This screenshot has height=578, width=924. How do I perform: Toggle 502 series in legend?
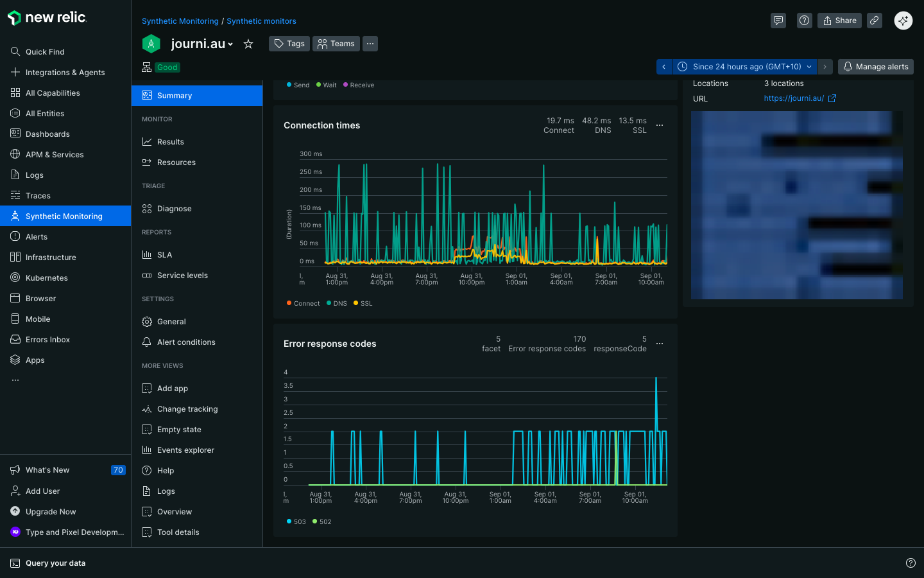(321, 521)
